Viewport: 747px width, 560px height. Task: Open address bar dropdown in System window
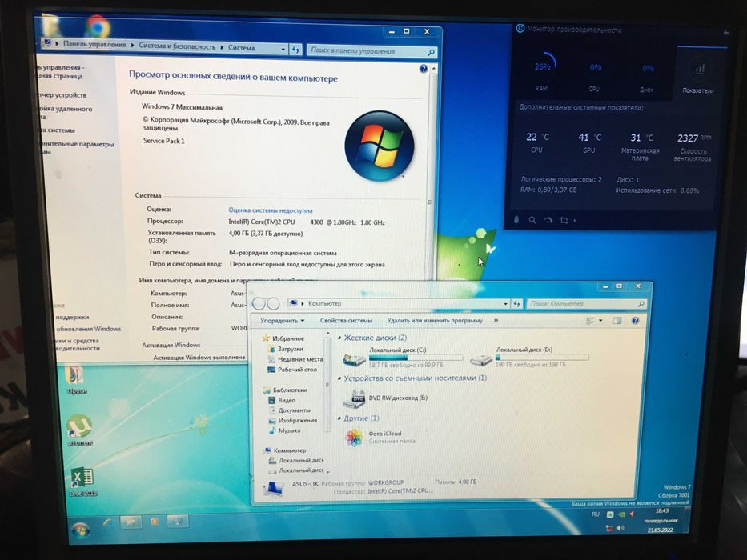tap(283, 49)
